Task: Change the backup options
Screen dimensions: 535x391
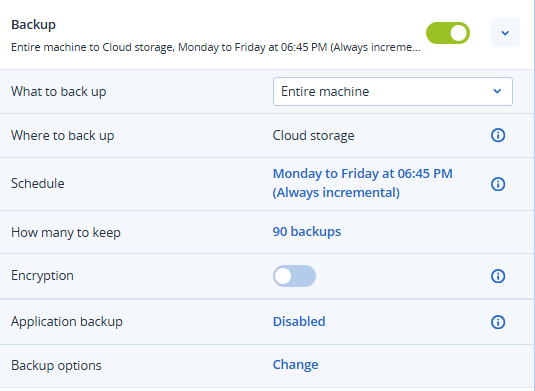Action: (295, 365)
